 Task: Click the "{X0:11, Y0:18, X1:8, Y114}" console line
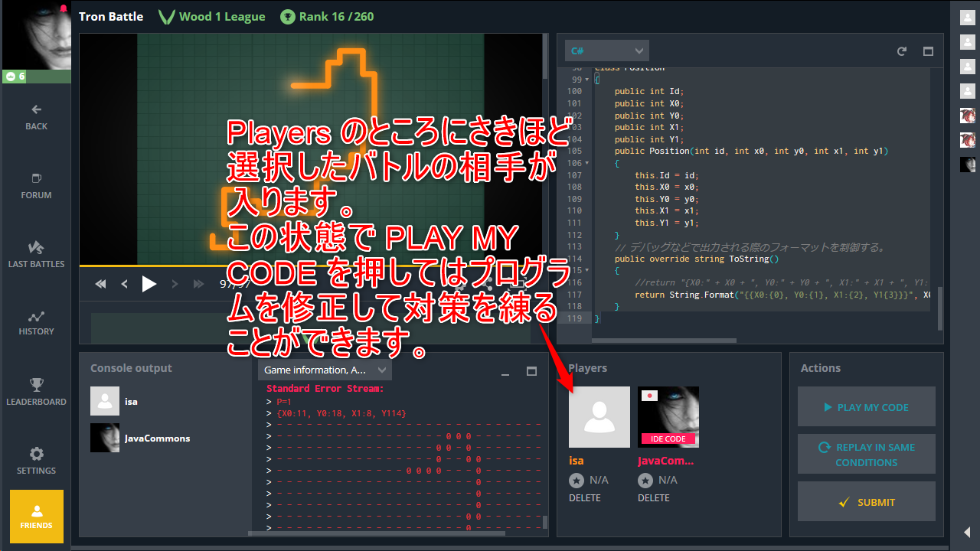(341, 413)
